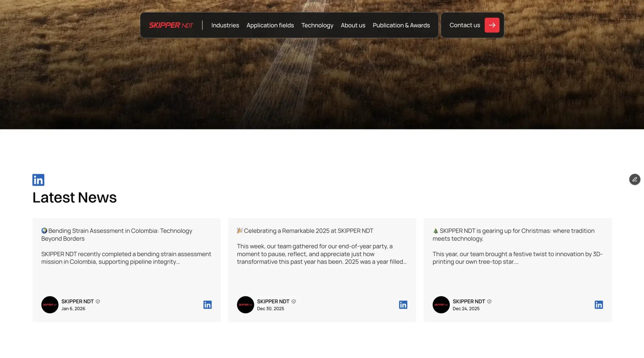Click excerpt 'This week, our team gathered'
This screenshot has height=358, width=644.
(322, 254)
